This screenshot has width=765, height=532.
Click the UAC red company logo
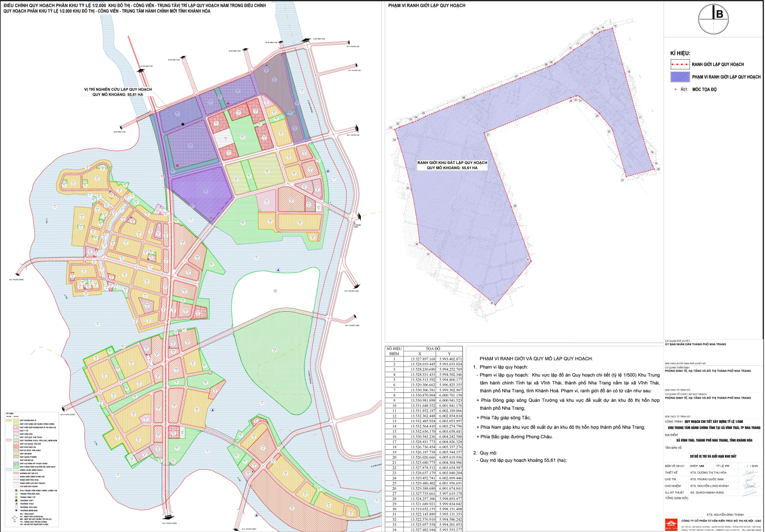671,525
